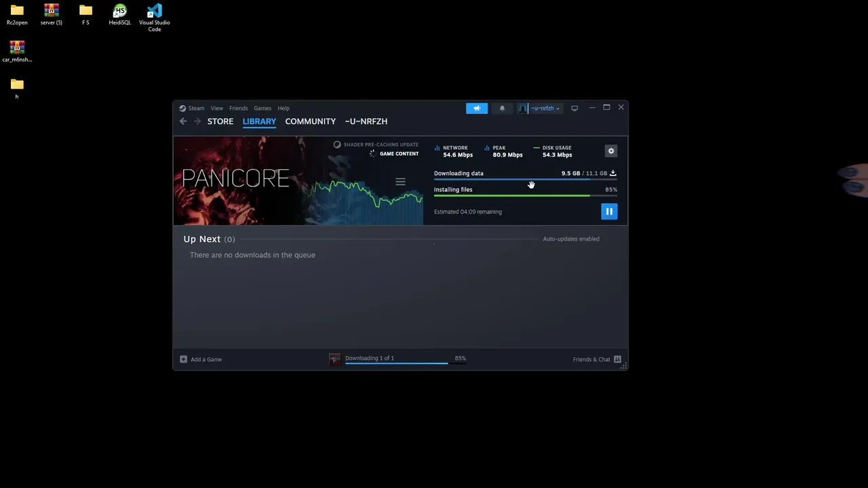
Task: Click the Estimated 04:09 remaining text
Action: (468, 211)
